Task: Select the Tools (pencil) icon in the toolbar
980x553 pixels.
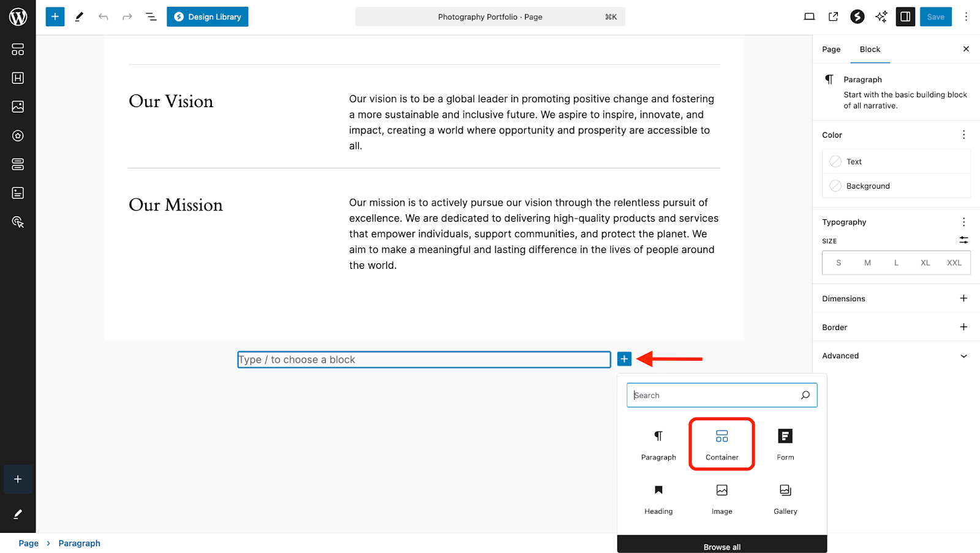Action: (x=79, y=17)
